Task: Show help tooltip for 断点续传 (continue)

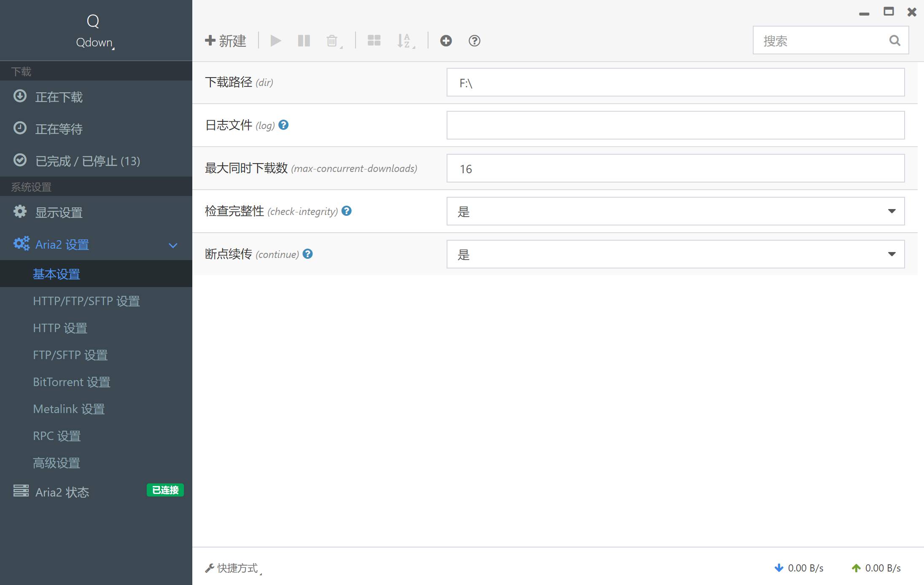Action: coord(308,254)
